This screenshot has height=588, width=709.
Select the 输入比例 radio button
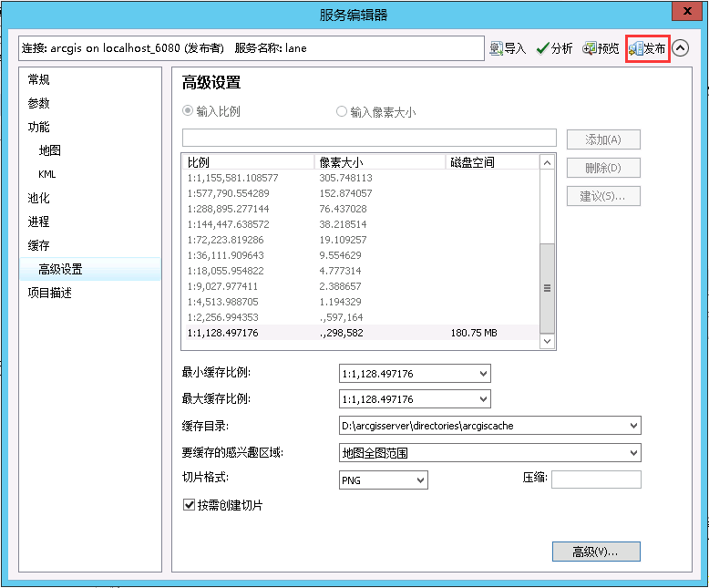188,111
